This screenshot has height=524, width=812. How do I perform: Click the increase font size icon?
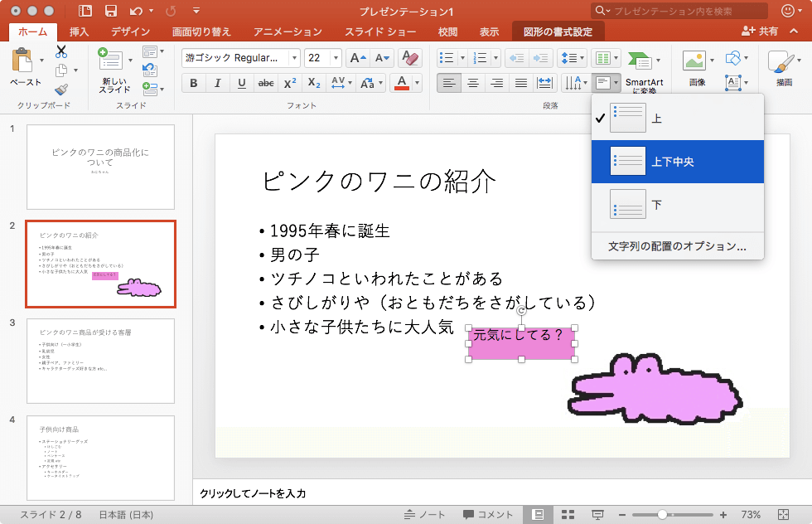coord(356,58)
